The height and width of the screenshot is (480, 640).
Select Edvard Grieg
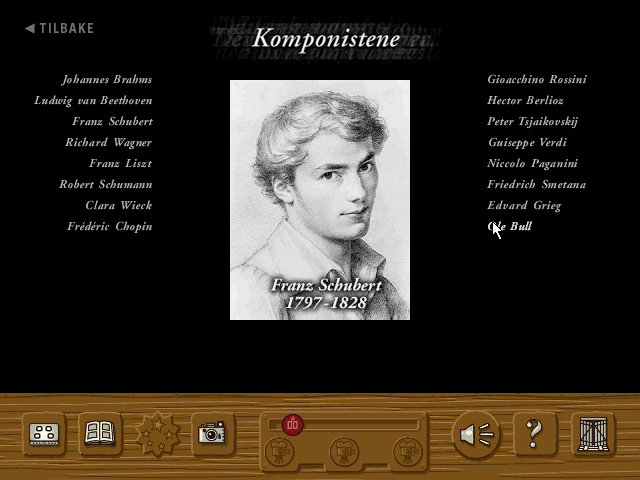pyautogui.click(x=524, y=205)
